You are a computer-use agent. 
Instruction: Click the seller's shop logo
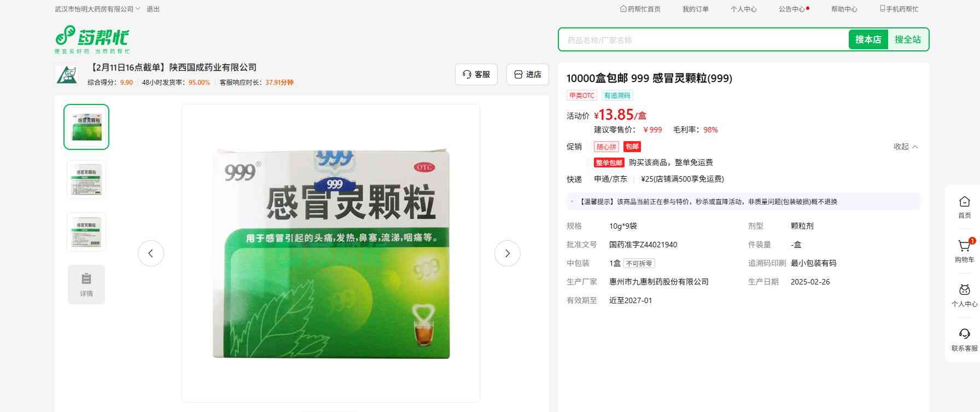67,74
